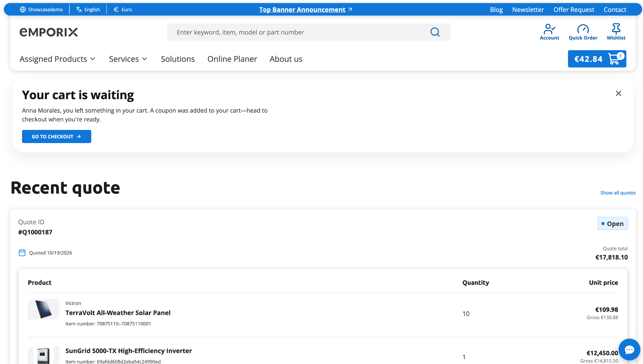
Task: Click the Unit price column header
Action: pos(603,282)
